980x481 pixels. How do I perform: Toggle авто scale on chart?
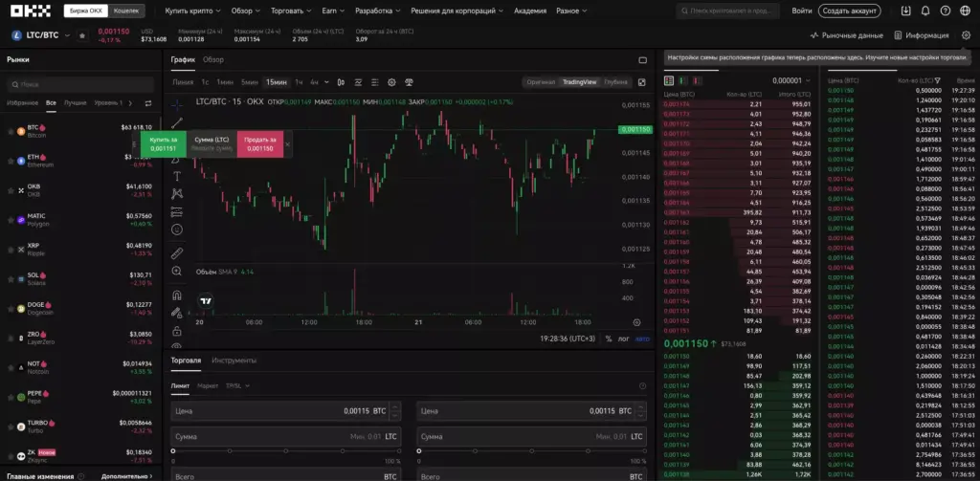(x=642, y=339)
